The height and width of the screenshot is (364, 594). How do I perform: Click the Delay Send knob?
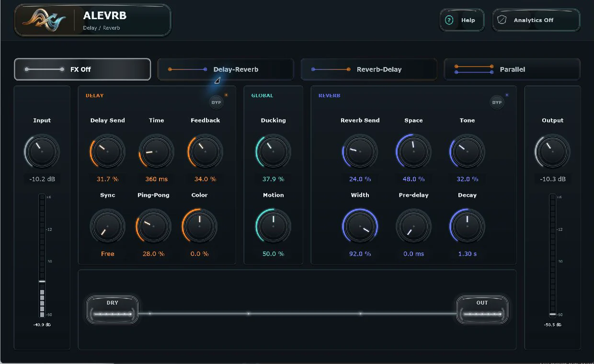tap(107, 151)
